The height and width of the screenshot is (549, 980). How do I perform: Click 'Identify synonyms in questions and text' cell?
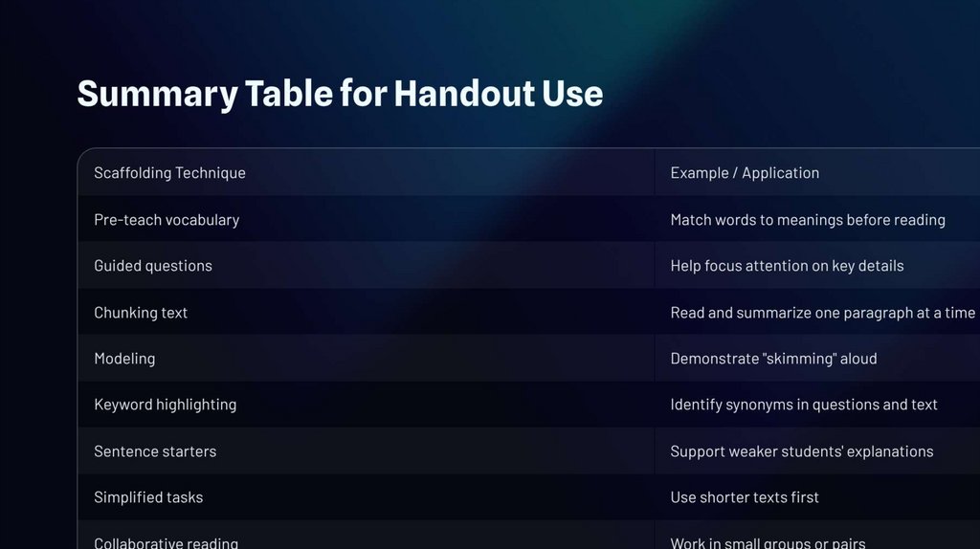tap(804, 405)
